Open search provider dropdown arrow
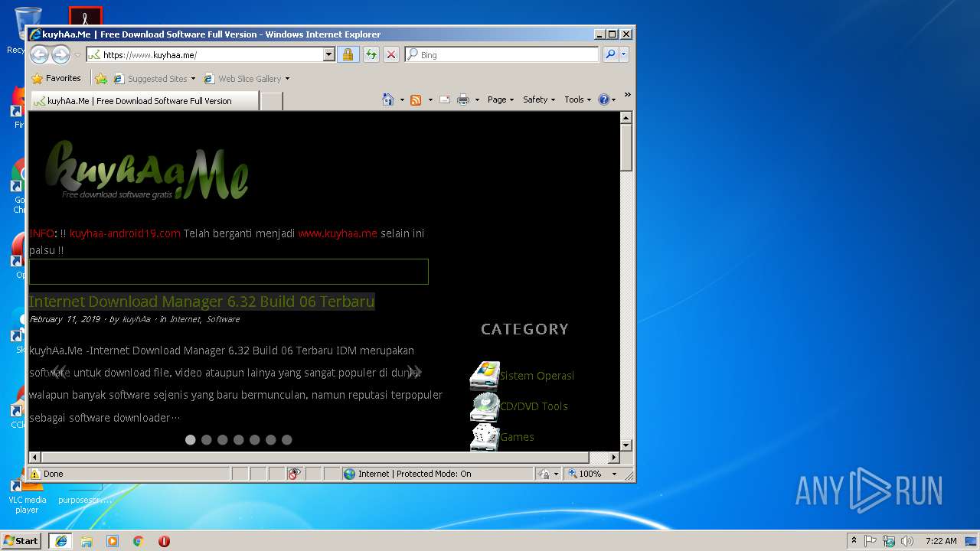Screen dimensions: 980x551 (x=624, y=54)
